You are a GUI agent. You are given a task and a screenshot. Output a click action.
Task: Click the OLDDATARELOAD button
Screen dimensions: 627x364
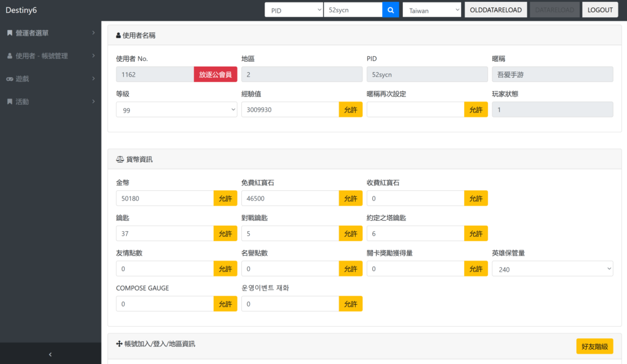click(495, 10)
